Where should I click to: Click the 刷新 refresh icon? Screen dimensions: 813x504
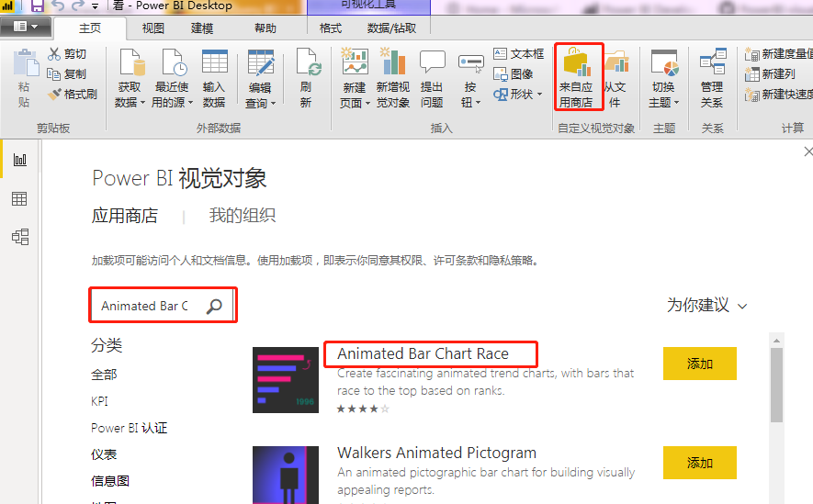coord(307,78)
